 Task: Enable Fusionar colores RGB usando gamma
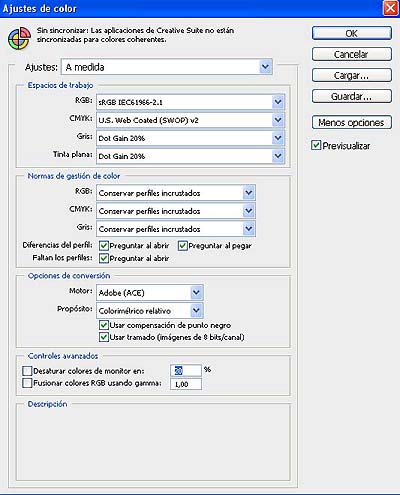click(x=27, y=383)
